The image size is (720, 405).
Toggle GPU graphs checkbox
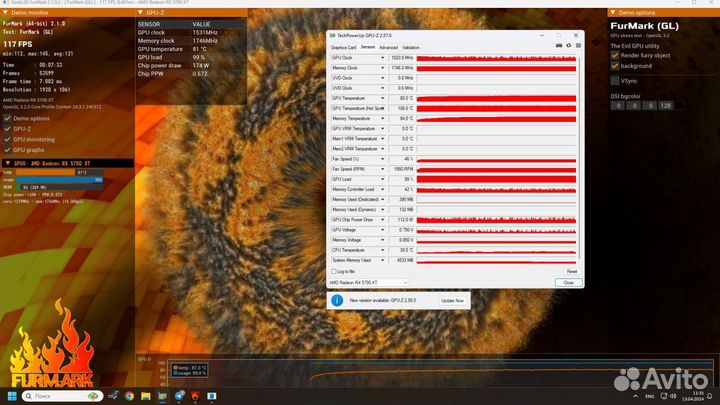point(7,150)
